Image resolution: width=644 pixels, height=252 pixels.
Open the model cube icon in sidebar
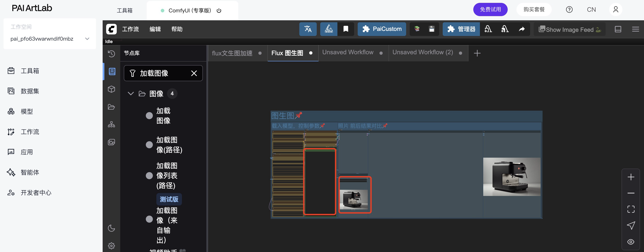click(x=111, y=89)
